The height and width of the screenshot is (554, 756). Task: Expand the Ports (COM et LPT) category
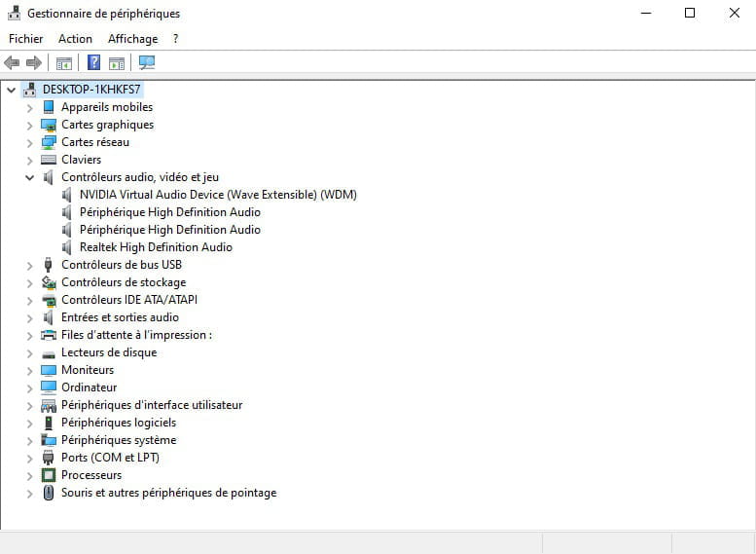[x=30, y=459]
